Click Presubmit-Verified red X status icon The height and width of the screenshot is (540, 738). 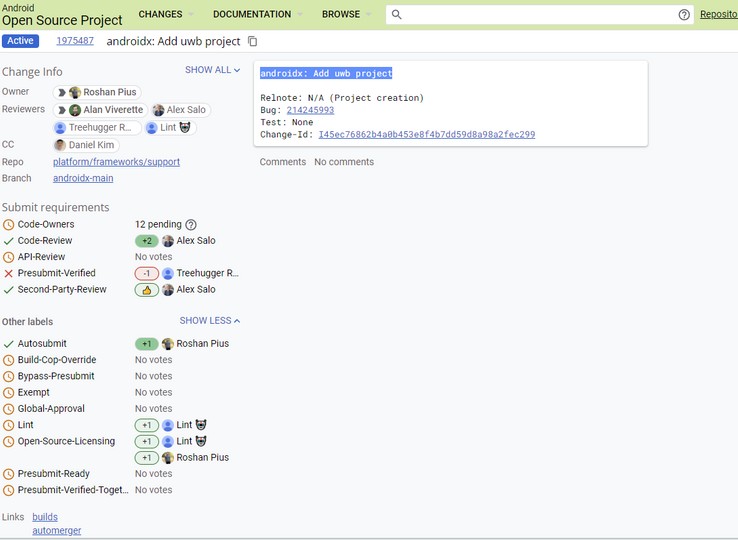8,274
